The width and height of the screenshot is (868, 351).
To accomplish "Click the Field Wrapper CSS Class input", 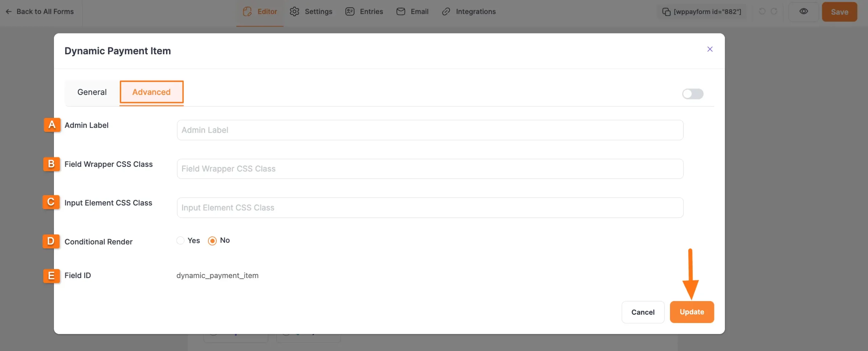I will pyautogui.click(x=430, y=169).
